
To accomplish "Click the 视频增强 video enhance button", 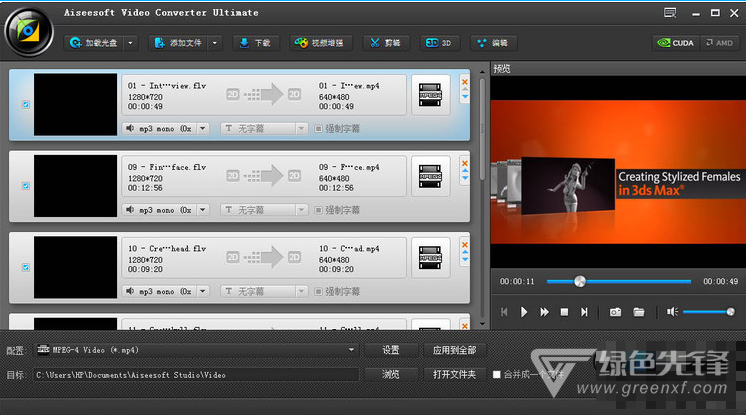I will click(x=321, y=43).
